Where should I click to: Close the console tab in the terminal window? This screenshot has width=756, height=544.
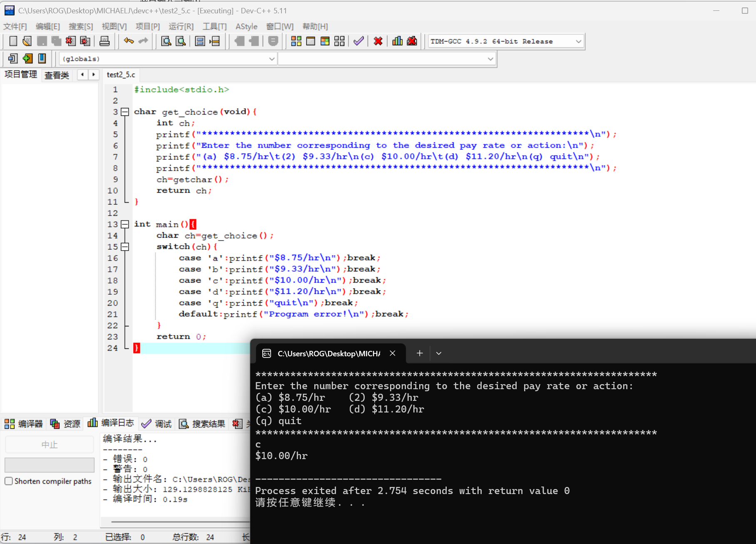pyautogui.click(x=393, y=353)
